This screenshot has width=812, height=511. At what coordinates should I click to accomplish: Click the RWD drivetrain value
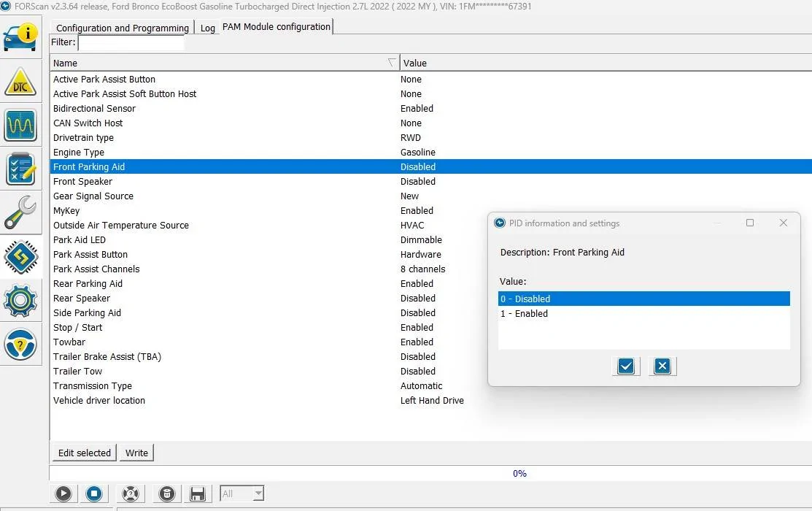(410, 137)
